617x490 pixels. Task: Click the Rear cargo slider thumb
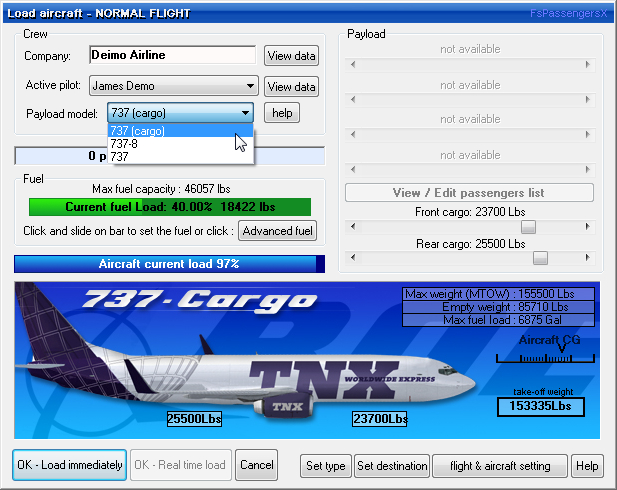540,258
